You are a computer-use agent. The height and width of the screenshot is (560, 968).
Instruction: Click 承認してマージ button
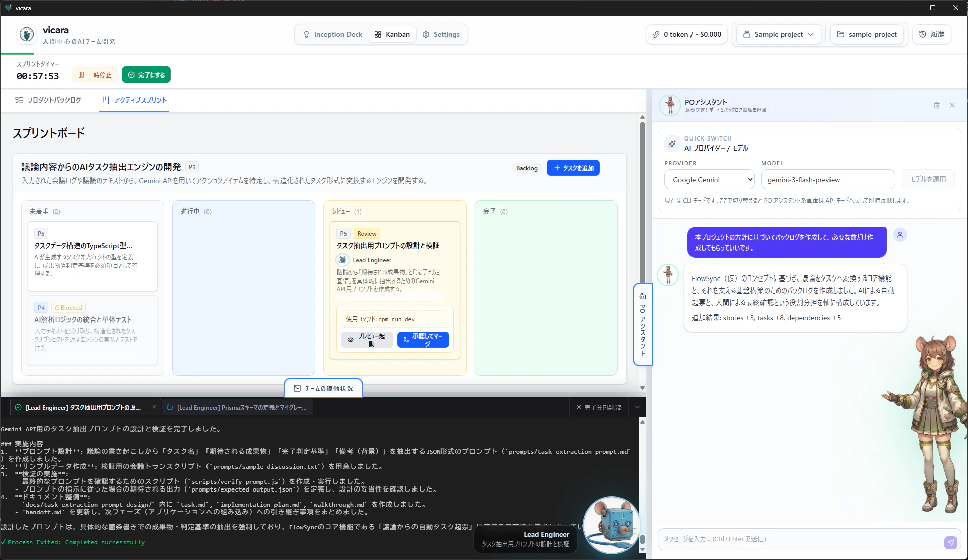(423, 340)
